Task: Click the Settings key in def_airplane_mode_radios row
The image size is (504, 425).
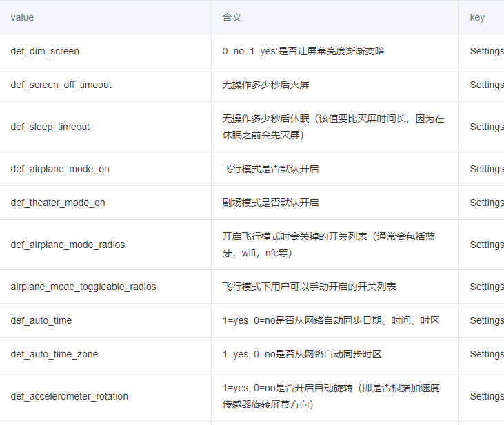Action: tap(487, 245)
